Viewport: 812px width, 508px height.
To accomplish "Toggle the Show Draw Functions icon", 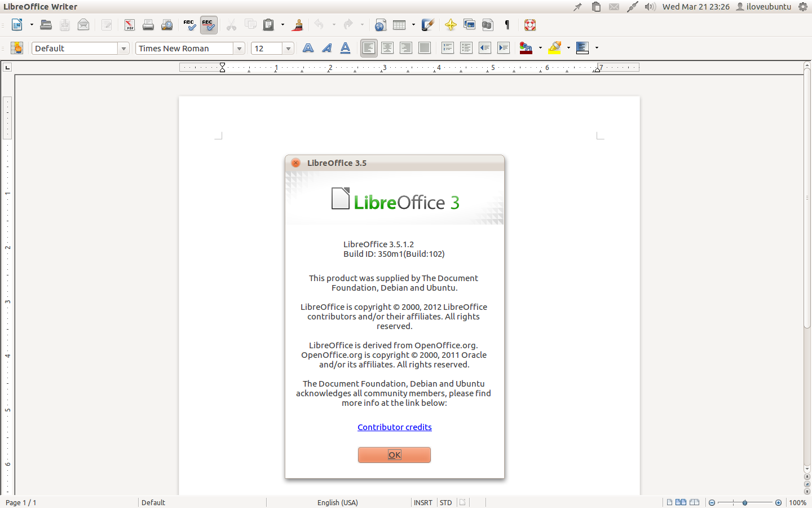I will pos(428,25).
